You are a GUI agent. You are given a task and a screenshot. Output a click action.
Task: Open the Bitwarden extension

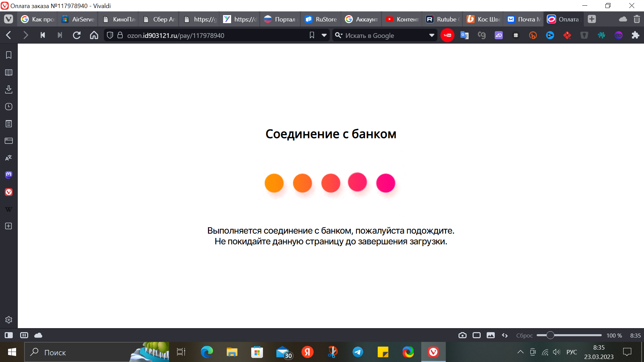click(584, 35)
